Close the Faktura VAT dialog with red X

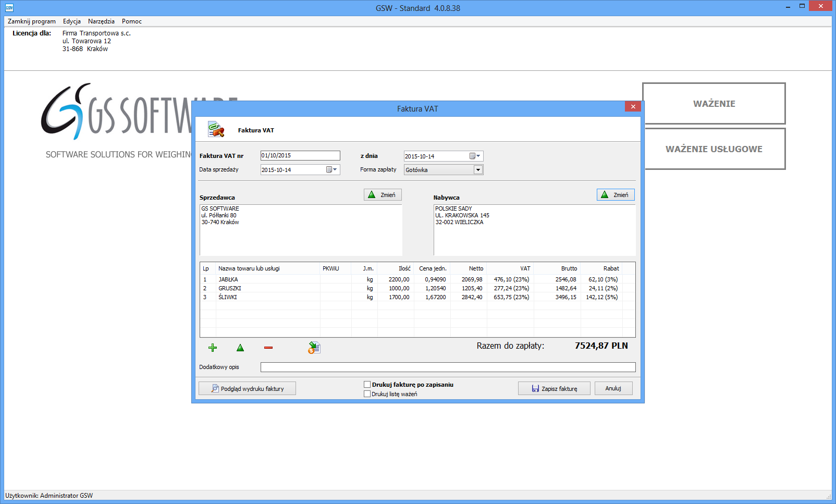633,106
